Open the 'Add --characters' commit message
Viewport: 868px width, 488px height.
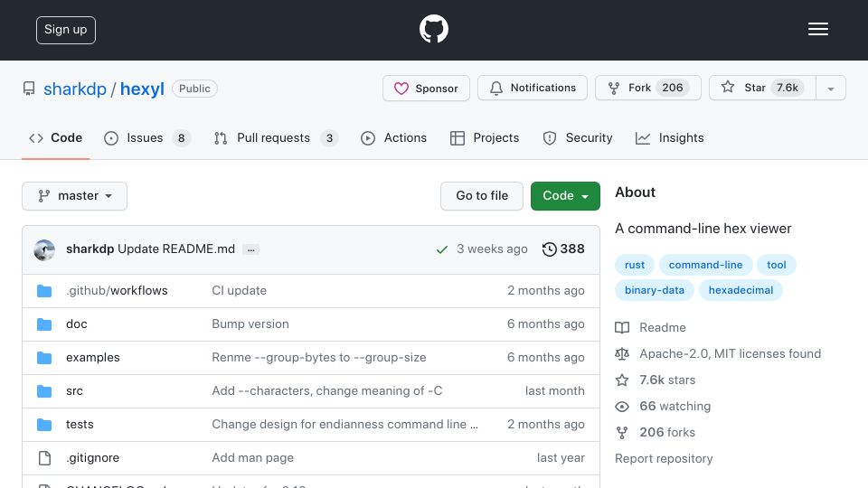click(x=327, y=390)
